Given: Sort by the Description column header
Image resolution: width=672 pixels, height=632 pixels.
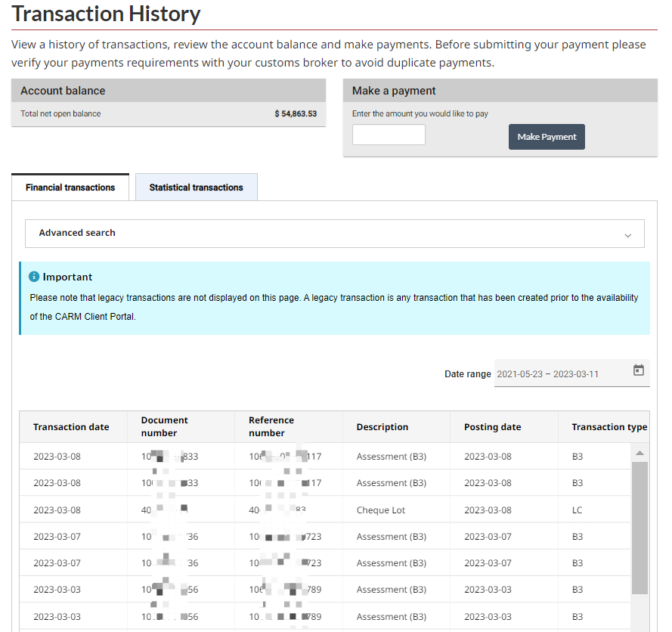Looking at the screenshot, I should click(382, 427).
